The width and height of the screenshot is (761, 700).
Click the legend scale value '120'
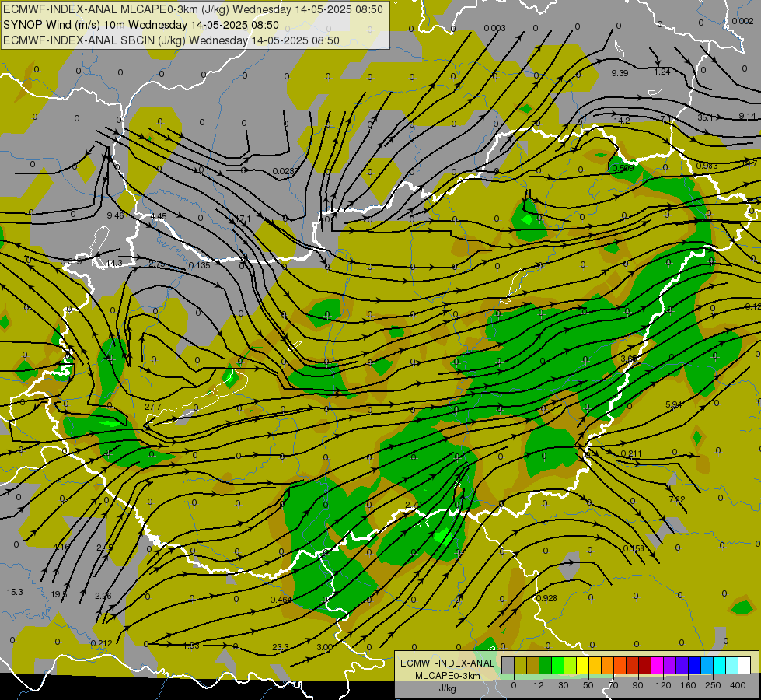point(664,685)
